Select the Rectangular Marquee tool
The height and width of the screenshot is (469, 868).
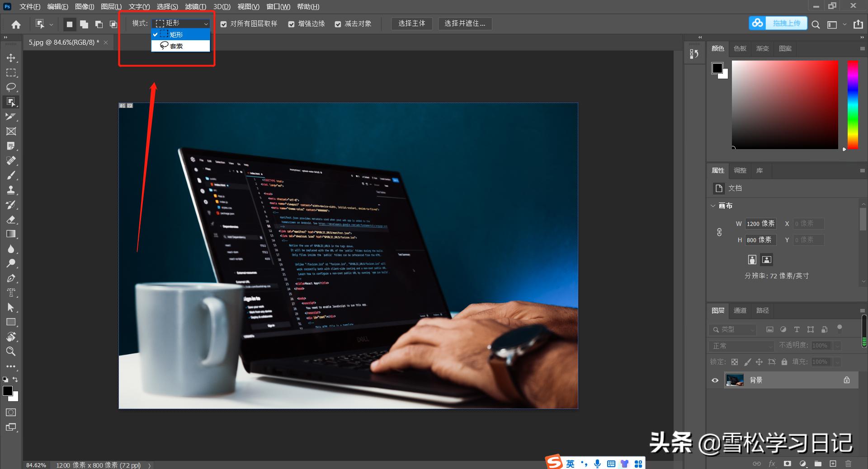point(11,72)
